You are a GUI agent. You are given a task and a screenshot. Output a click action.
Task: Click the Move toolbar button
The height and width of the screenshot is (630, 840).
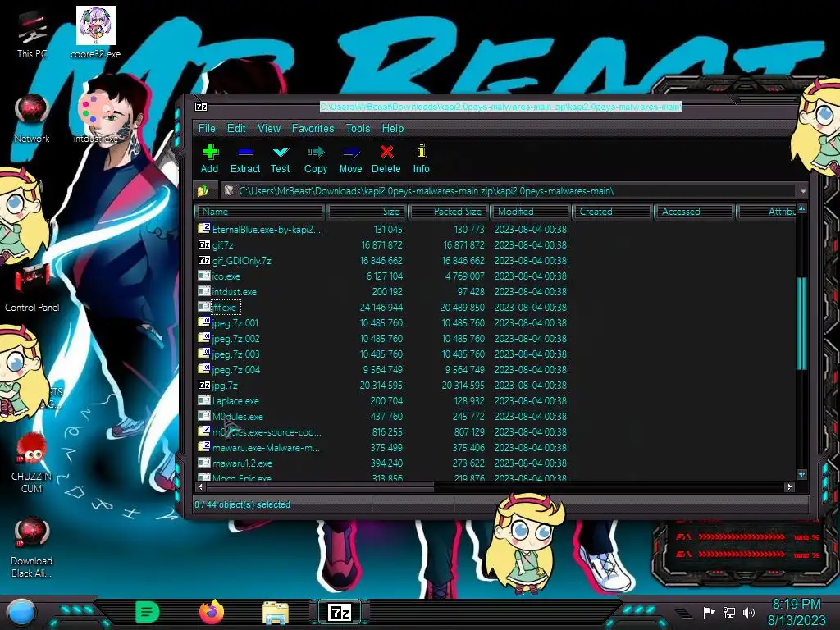(351, 159)
